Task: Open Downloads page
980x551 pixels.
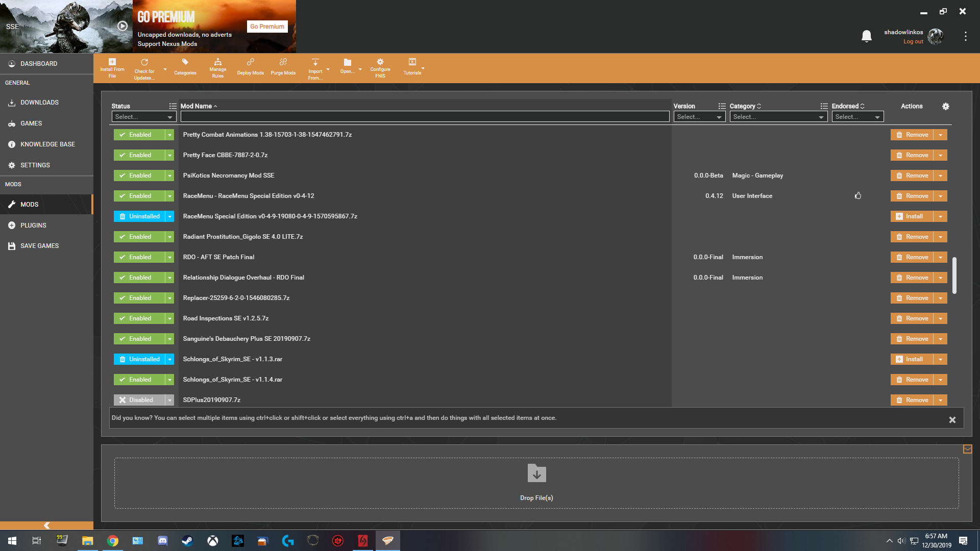Action: click(46, 103)
